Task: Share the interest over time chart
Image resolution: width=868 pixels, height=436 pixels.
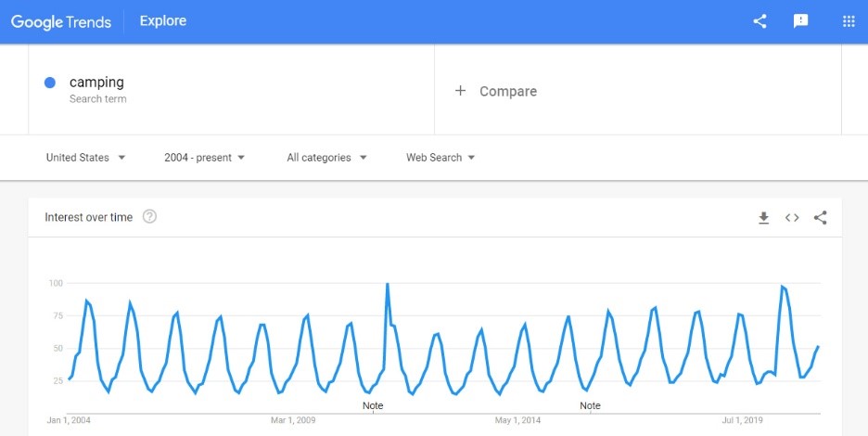Action: [821, 218]
